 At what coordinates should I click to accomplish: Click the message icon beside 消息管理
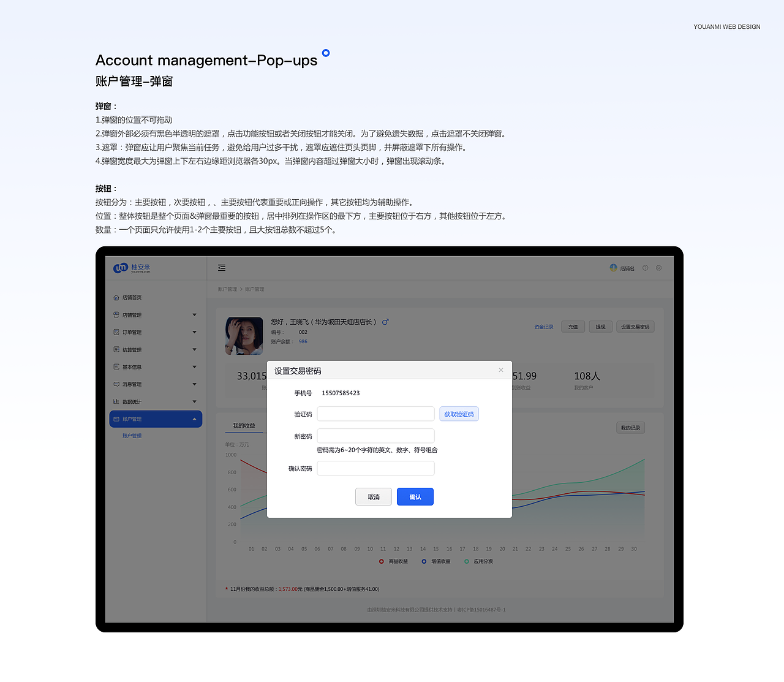pyautogui.click(x=116, y=384)
